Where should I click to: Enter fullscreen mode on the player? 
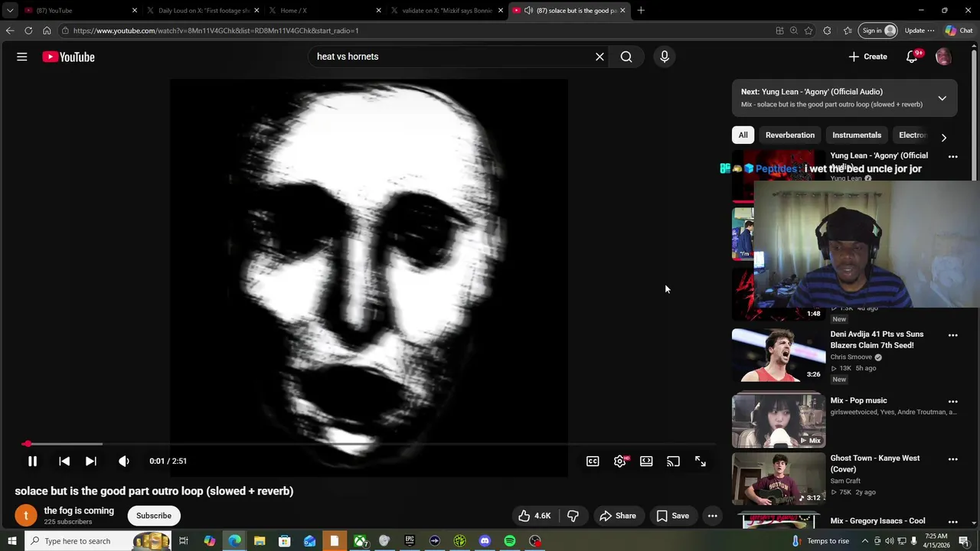(700, 461)
